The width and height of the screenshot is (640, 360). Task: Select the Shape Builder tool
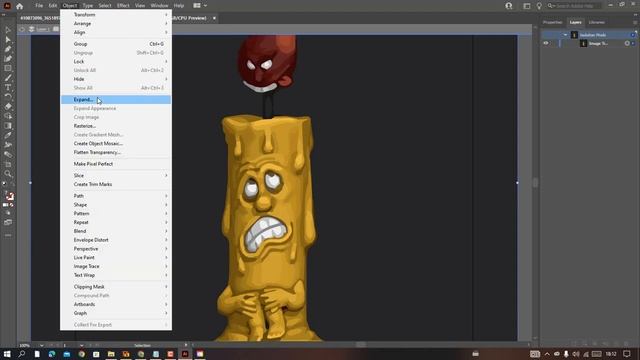click(x=8, y=116)
